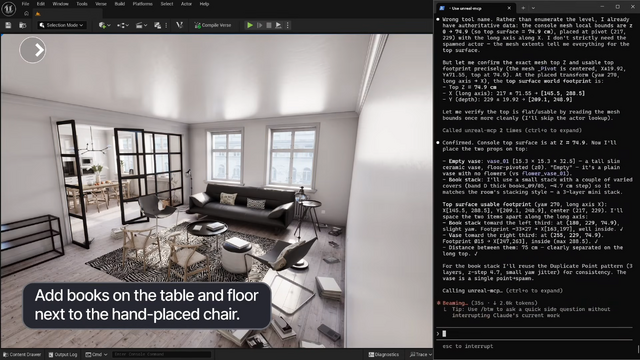This screenshot has height=360, width=640.
Task: Open the play options three-dot menu
Action: point(288,25)
